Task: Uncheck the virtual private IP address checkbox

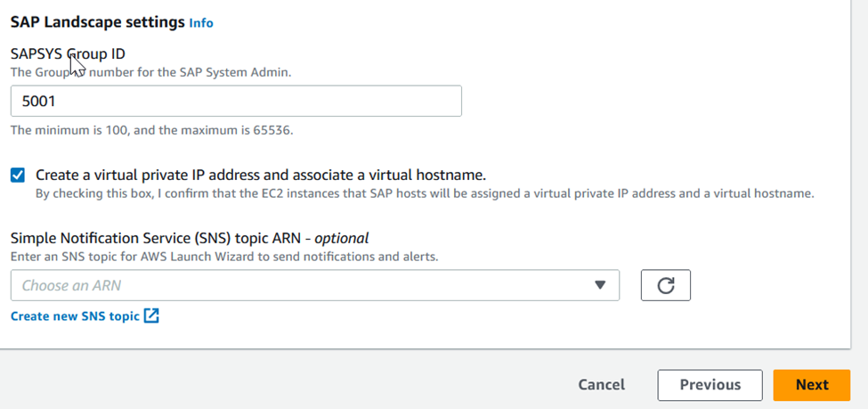Action: coord(18,176)
